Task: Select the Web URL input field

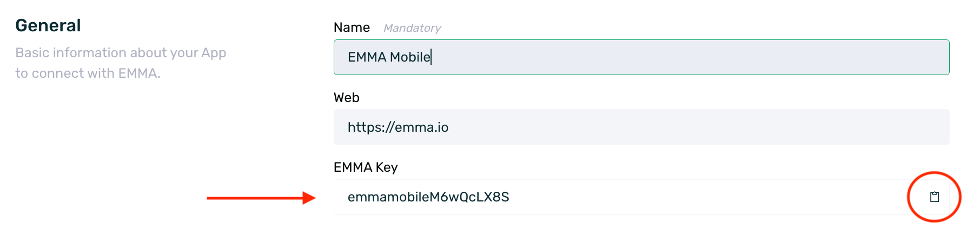Action: pyautogui.click(x=641, y=127)
